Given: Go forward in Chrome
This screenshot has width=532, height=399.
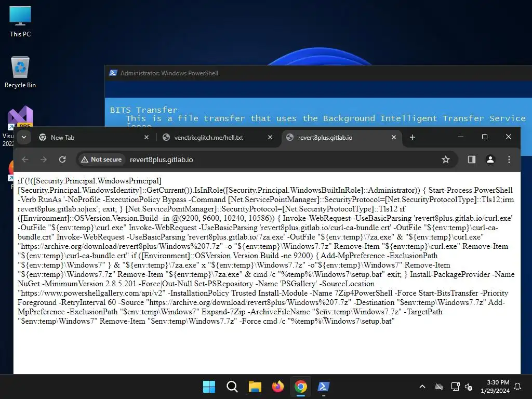Looking at the screenshot, I should 44,159.
